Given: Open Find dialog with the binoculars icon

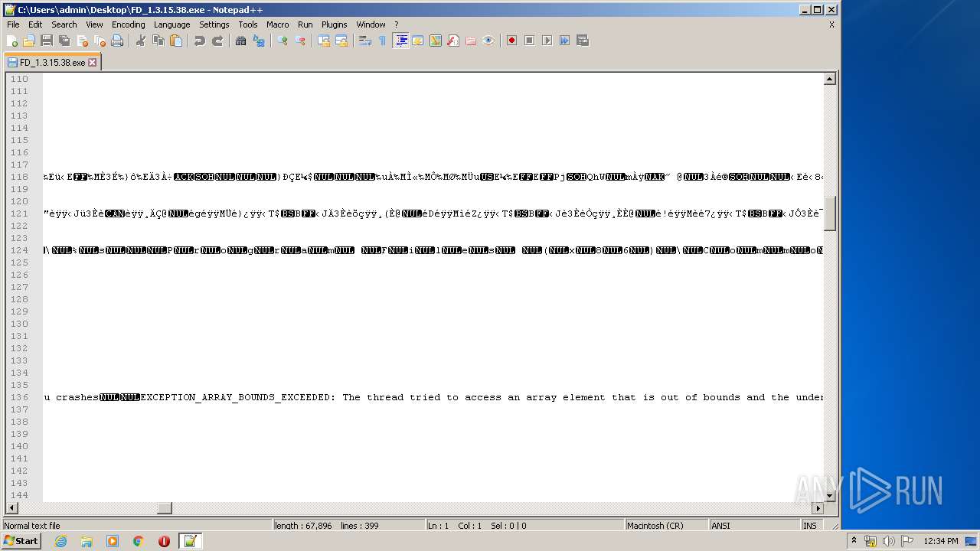Looking at the screenshot, I should coord(241,41).
